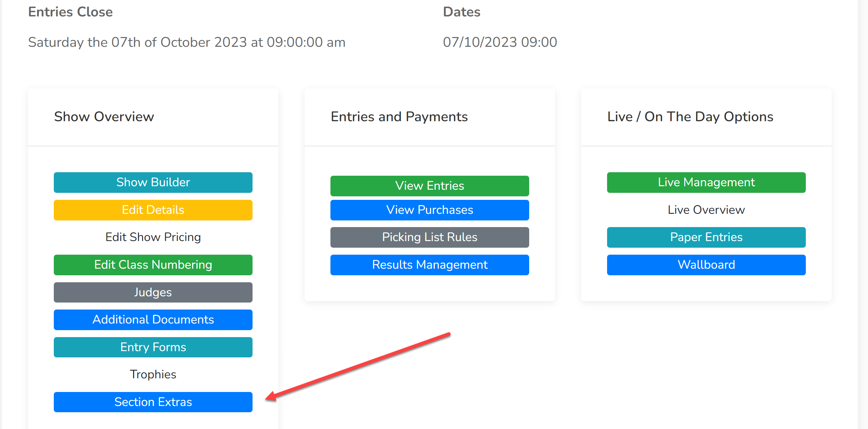Select the Entries and Payments heading
This screenshot has height=429, width=868.
pyautogui.click(x=399, y=117)
